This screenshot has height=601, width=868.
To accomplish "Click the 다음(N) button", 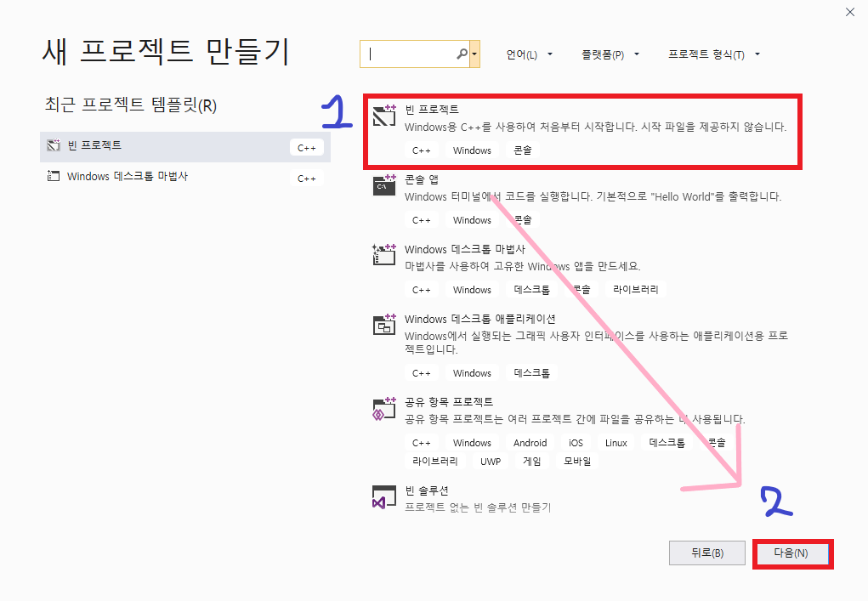I will [x=791, y=553].
